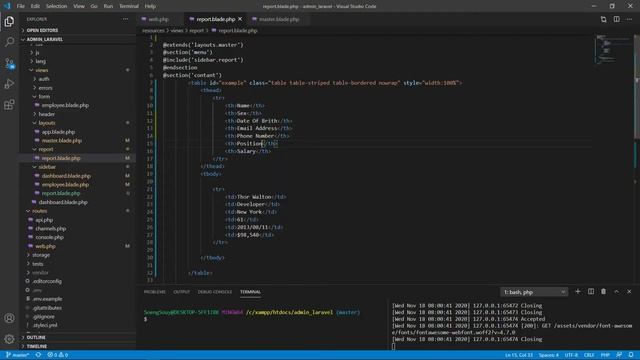Open the Explorer view in activity bar
The image size is (640, 360).
coord(9,21)
